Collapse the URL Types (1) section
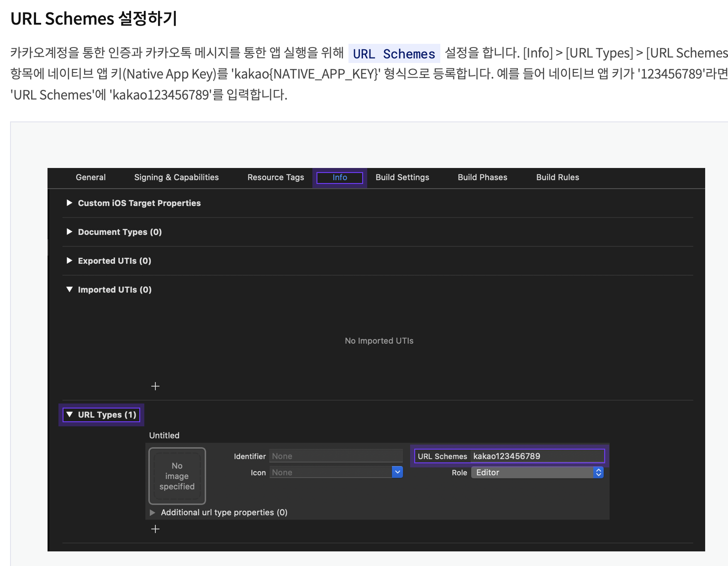The height and width of the screenshot is (566, 728). (69, 414)
